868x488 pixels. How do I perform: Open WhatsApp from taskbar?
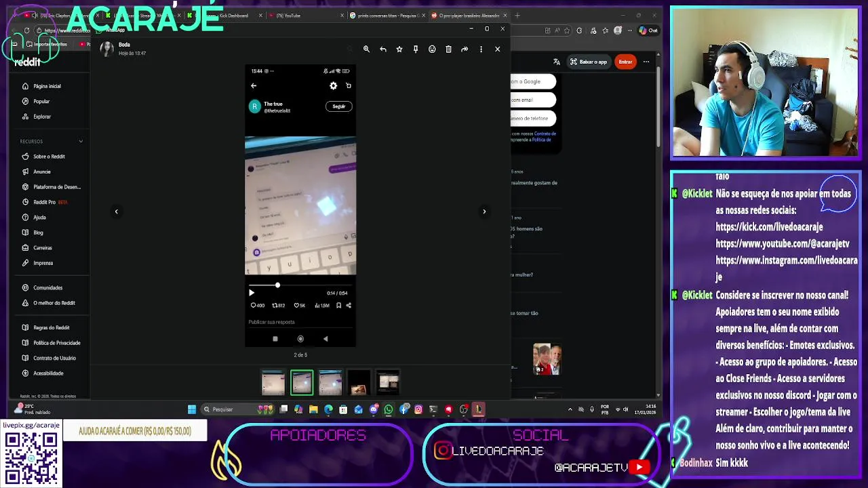coord(389,409)
